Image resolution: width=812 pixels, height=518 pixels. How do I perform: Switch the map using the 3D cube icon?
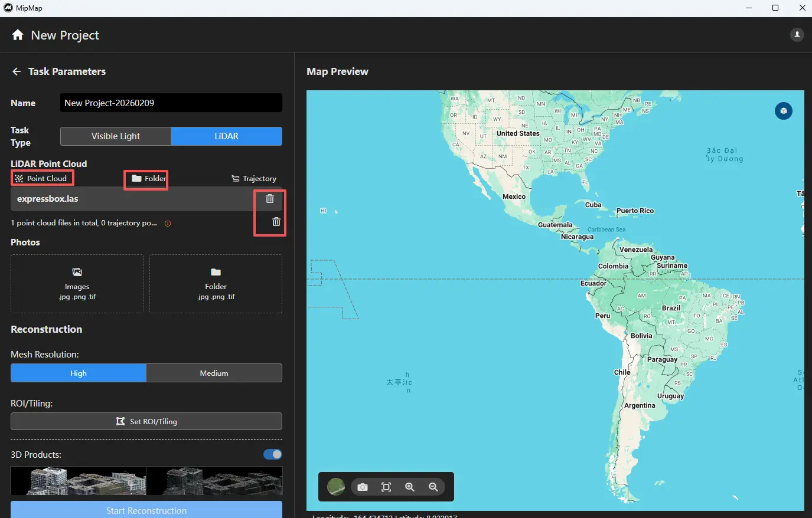point(783,111)
